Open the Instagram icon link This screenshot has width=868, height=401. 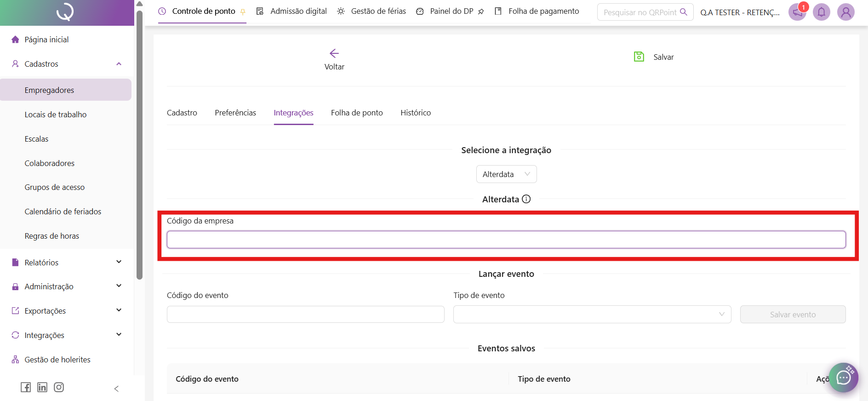tap(59, 387)
